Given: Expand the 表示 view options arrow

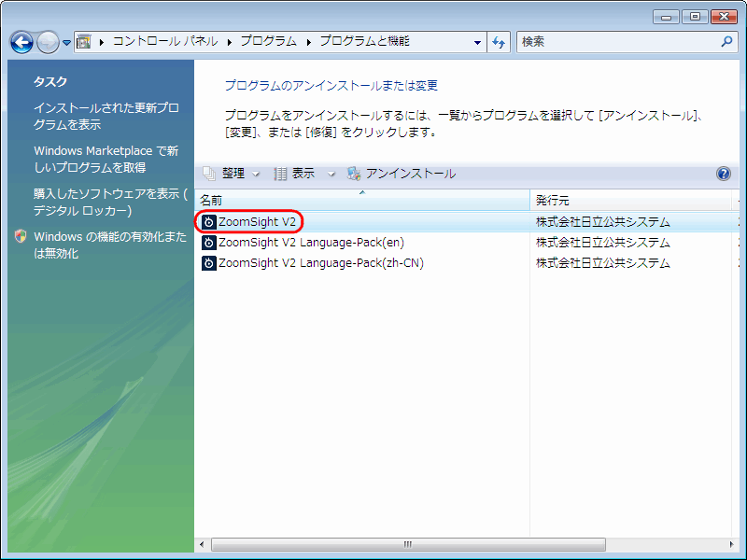Looking at the screenshot, I should click(x=331, y=174).
